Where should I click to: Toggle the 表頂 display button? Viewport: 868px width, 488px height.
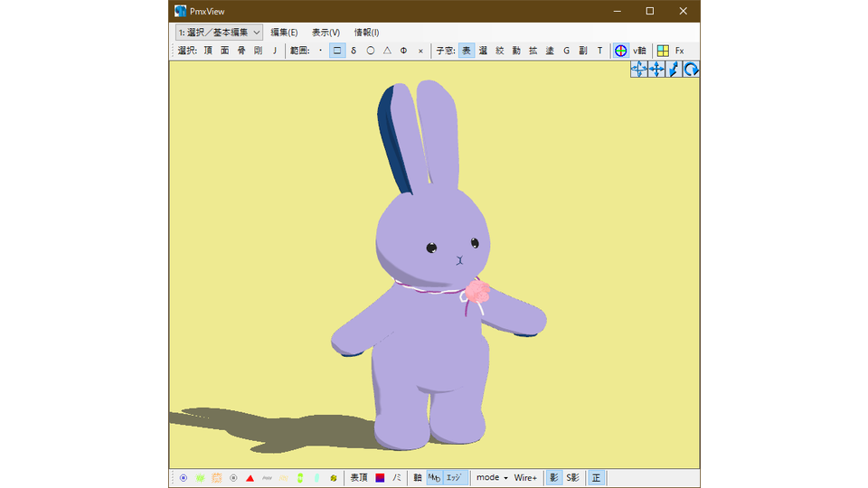click(x=359, y=477)
